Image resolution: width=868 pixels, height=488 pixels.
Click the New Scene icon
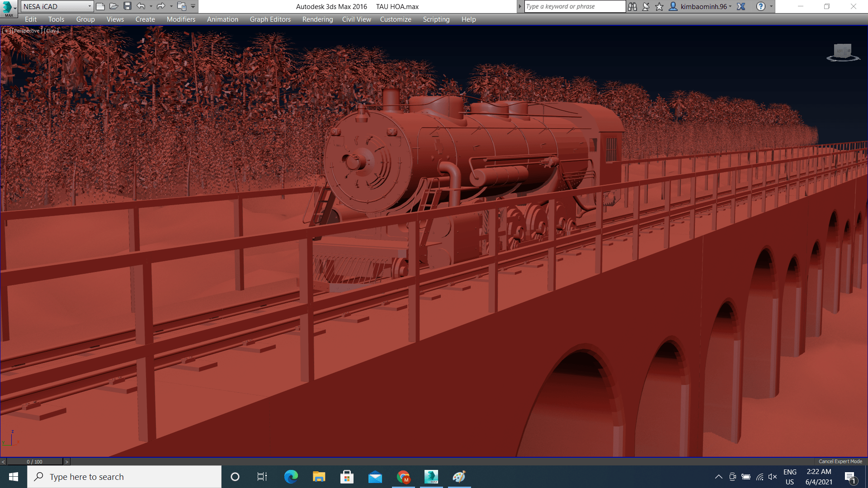pos(100,6)
